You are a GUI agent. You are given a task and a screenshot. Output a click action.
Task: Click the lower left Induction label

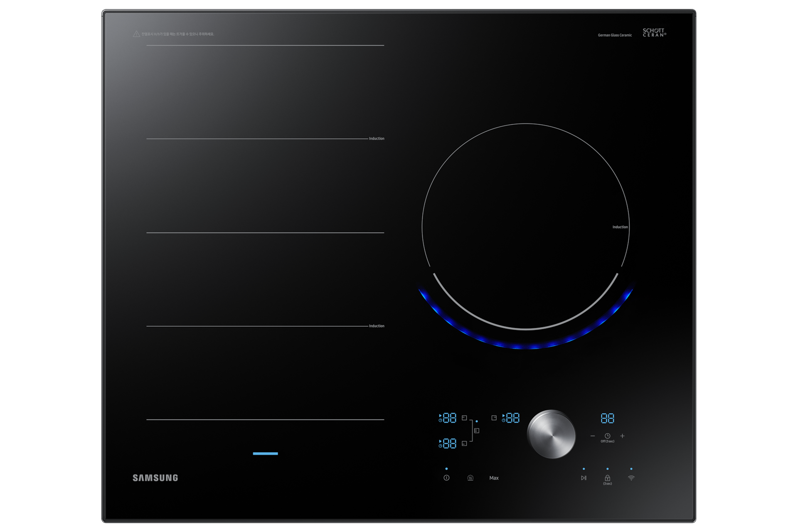377,326
